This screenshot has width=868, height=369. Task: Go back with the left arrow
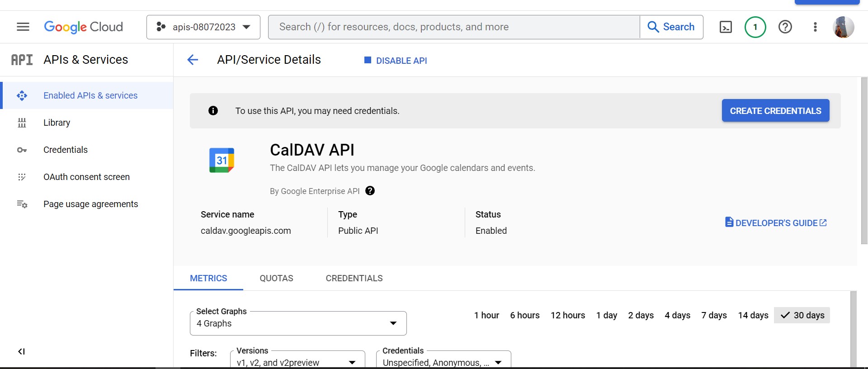point(193,60)
